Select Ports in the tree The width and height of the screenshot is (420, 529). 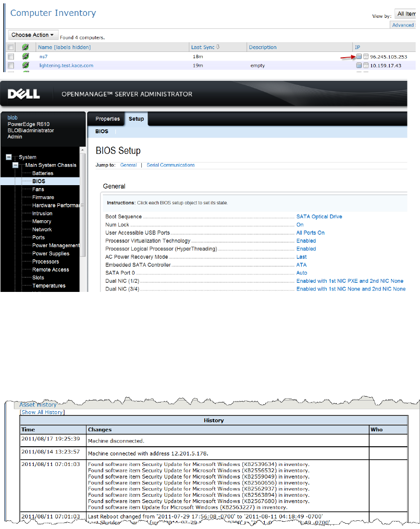38,238
